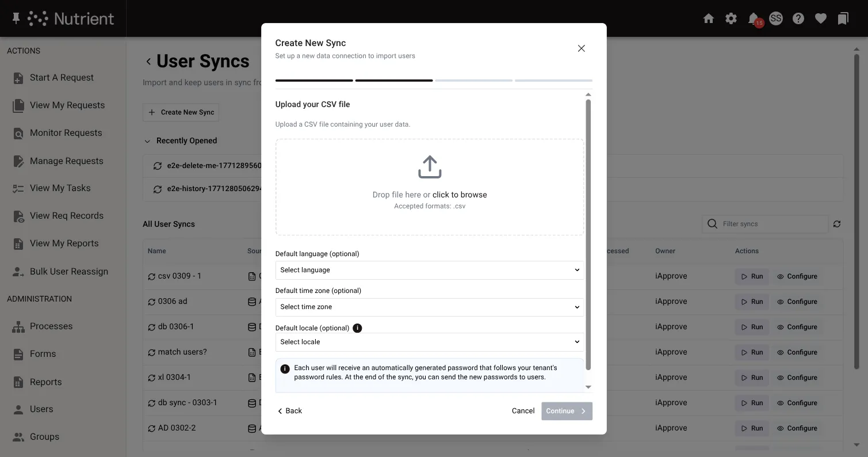Configure the match users? sync
Screen dimensions: 868x457
797,352
